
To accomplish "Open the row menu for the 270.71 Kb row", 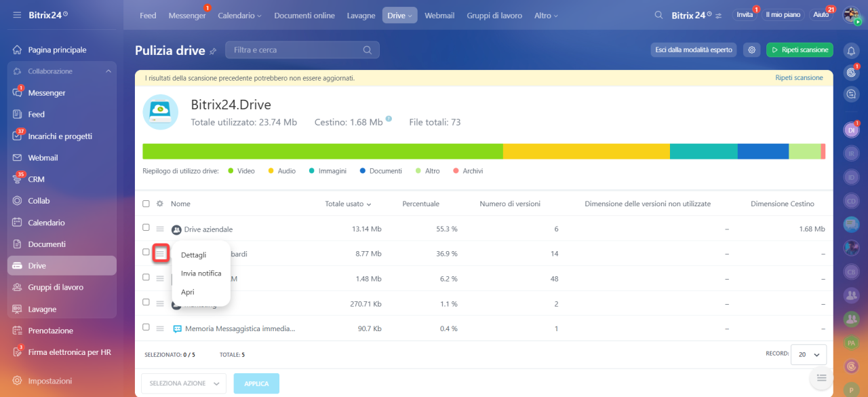I will point(160,303).
